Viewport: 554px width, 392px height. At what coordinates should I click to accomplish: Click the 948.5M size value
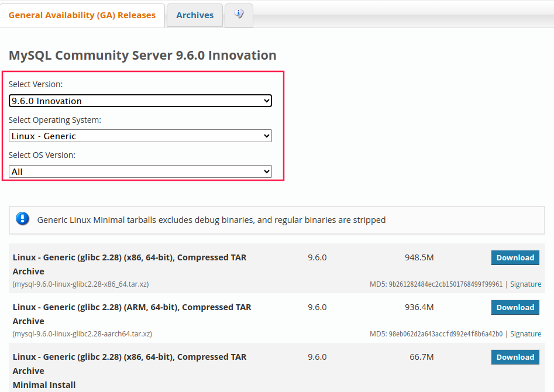coord(419,257)
